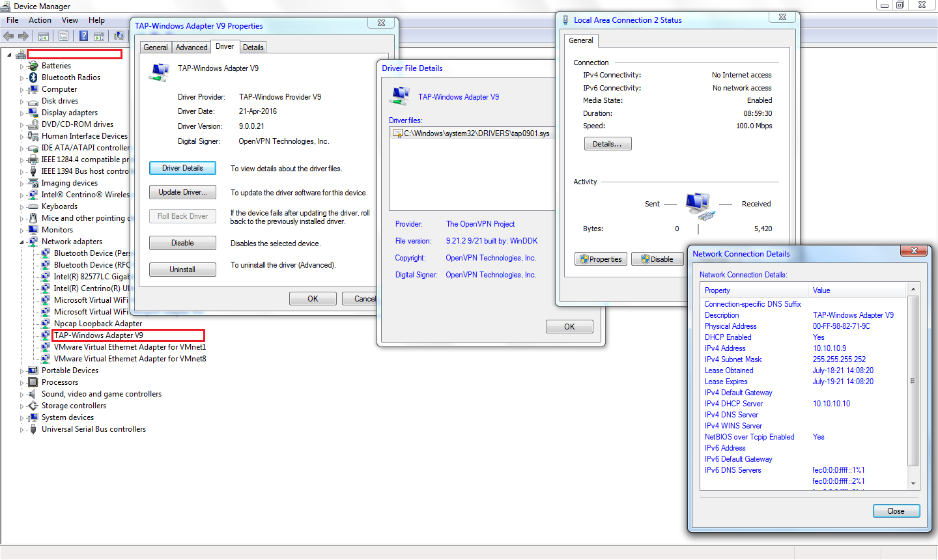This screenshot has height=560, width=938.
Task: Open the View menu
Action: point(70,20)
